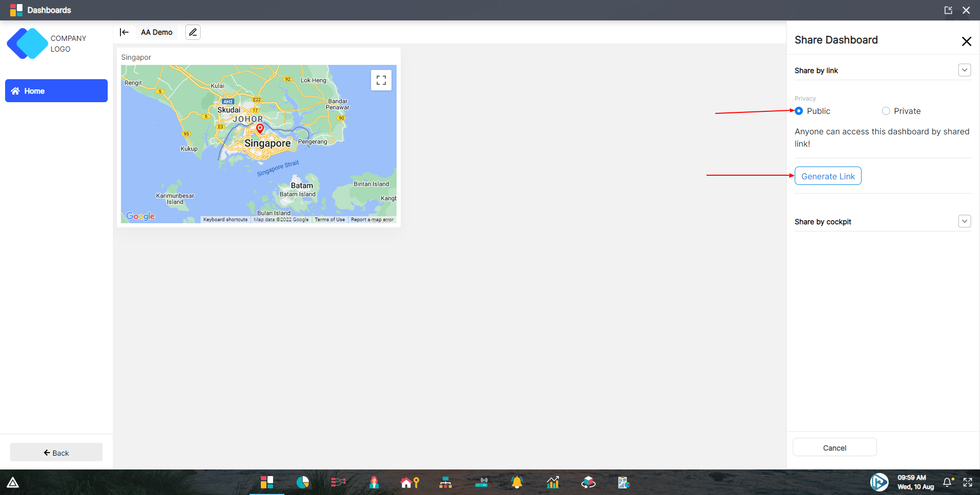This screenshot has height=495, width=980.
Task: Open the notifications bell in the taskbar
Action: point(517,482)
